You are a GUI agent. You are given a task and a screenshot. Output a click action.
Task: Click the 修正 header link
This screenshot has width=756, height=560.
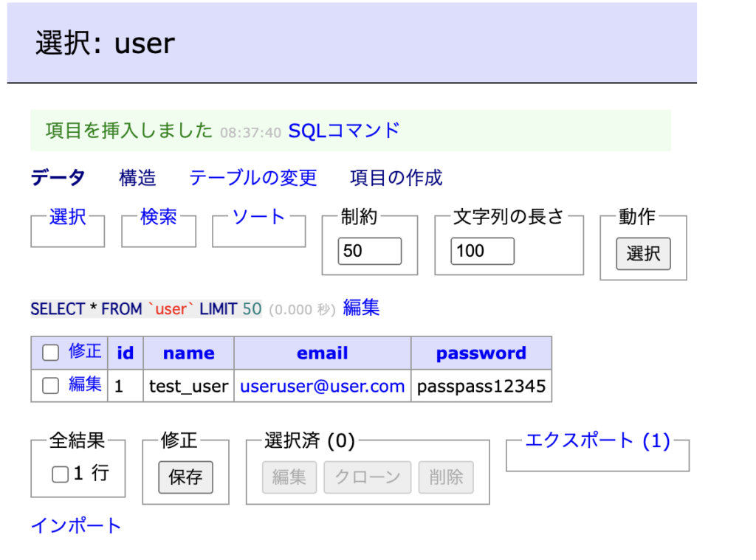click(x=85, y=351)
